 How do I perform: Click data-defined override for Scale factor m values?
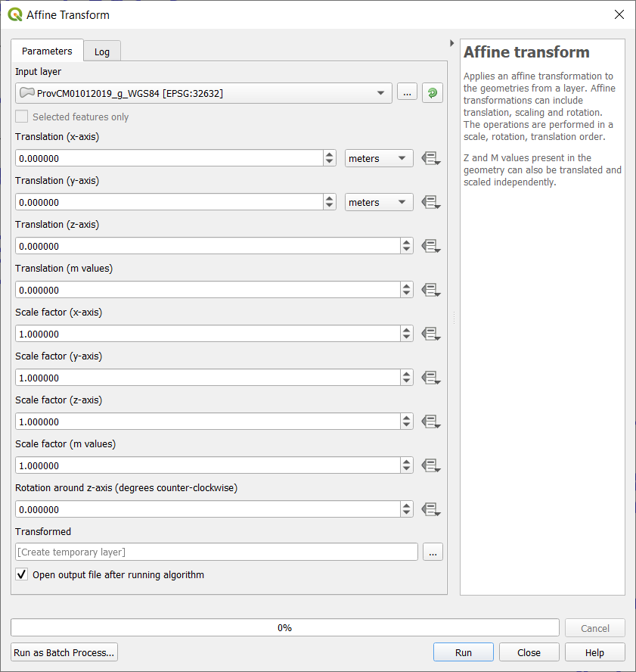(x=431, y=466)
